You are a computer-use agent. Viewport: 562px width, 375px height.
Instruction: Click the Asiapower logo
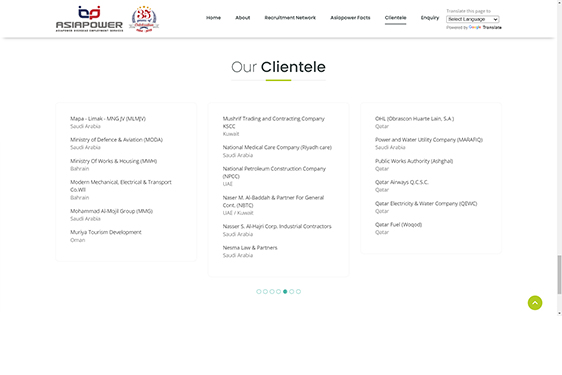coord(89,19)
